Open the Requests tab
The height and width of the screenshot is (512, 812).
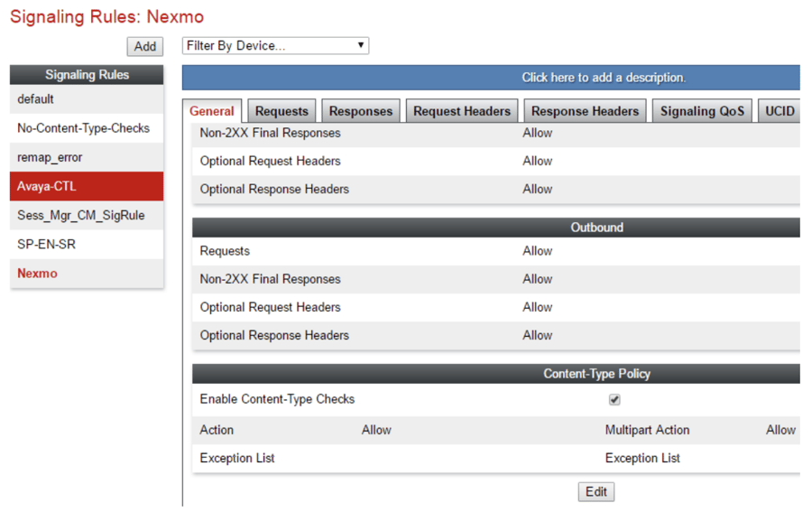[x=281, y=111]
